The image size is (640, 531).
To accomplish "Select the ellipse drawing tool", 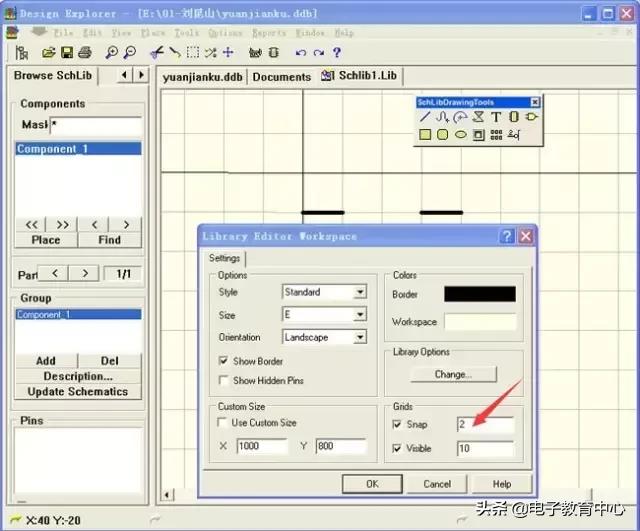I will pyautogui.click(x=461, y=134).
